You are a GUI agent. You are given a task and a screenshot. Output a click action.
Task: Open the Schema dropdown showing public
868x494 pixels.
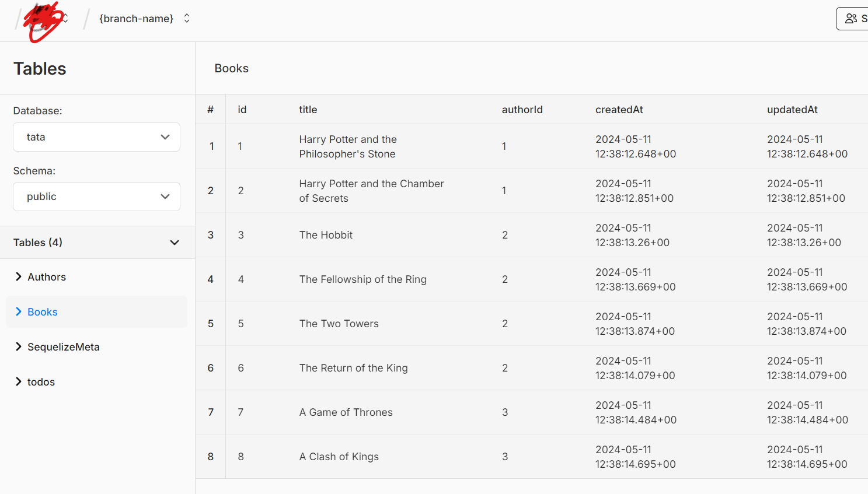point(96,197)
